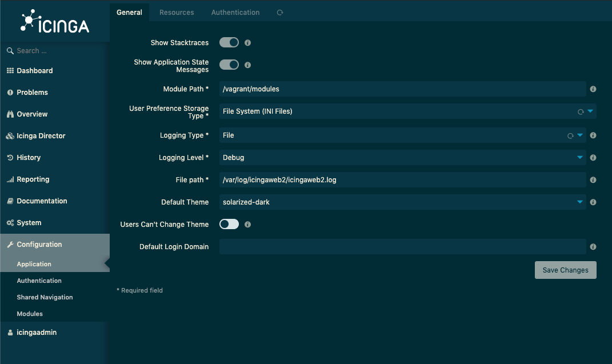Click info icon next to Show Stacktraces
The width and height of the screenshot is (612, 364).
(247, 42)
